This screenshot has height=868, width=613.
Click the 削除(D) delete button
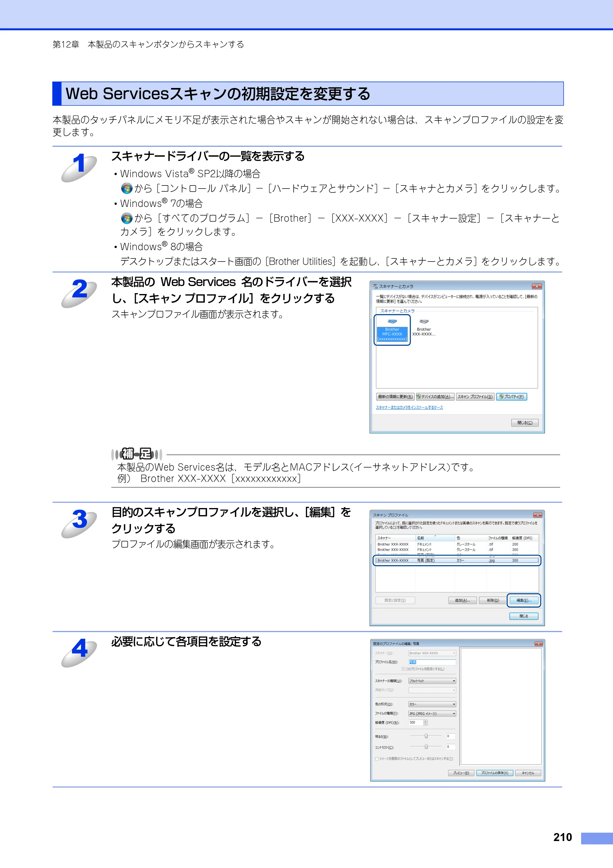tap(493, 600)
